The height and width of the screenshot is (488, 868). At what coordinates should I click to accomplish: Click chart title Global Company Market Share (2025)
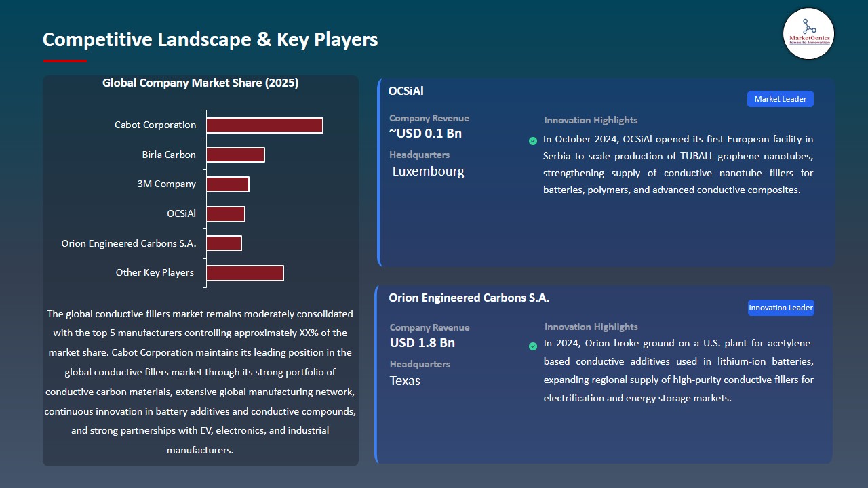tap(201, 83)
